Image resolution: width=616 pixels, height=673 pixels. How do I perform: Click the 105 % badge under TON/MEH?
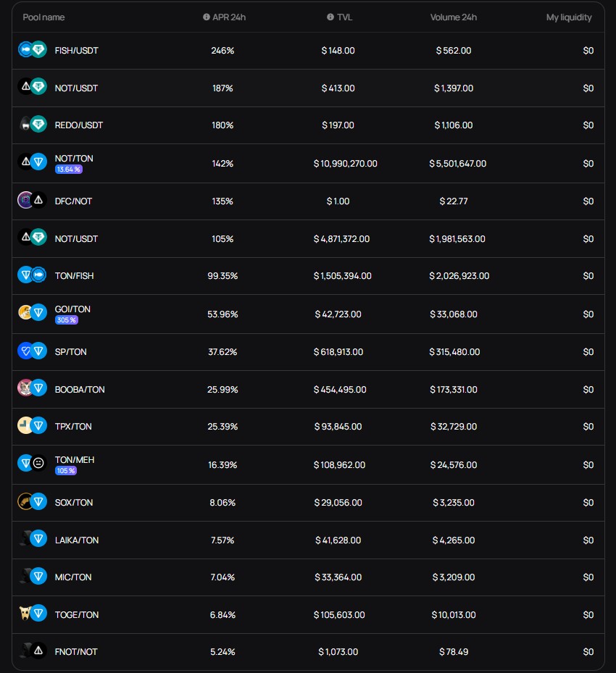pyautogui.click(x=66, y=471)
